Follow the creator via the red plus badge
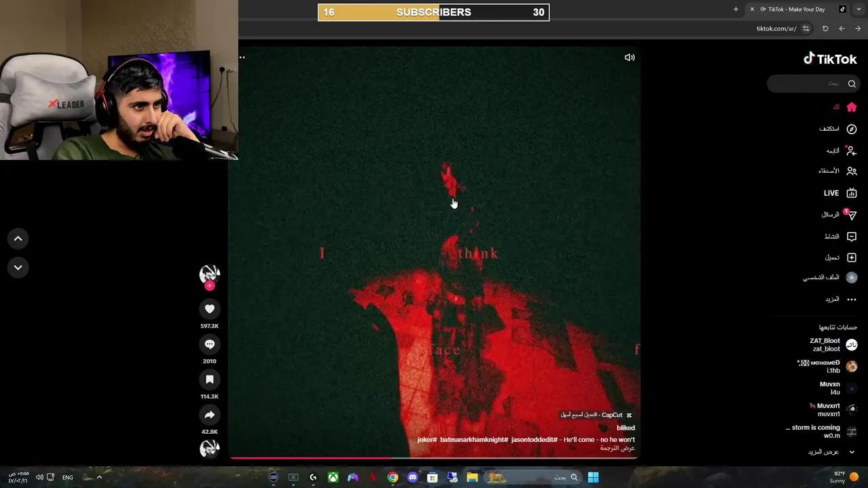The width and height of the screenshot is (868, 488). 210,286
